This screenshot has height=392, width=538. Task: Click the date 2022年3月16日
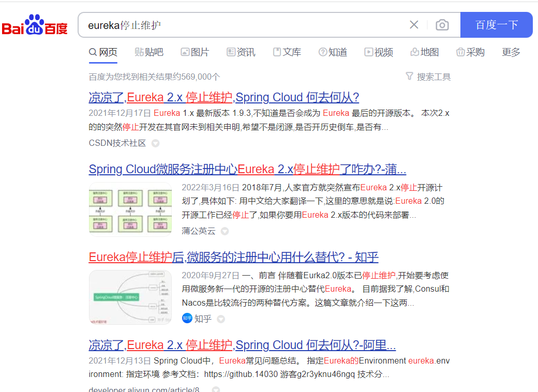[x=211, y=188]
